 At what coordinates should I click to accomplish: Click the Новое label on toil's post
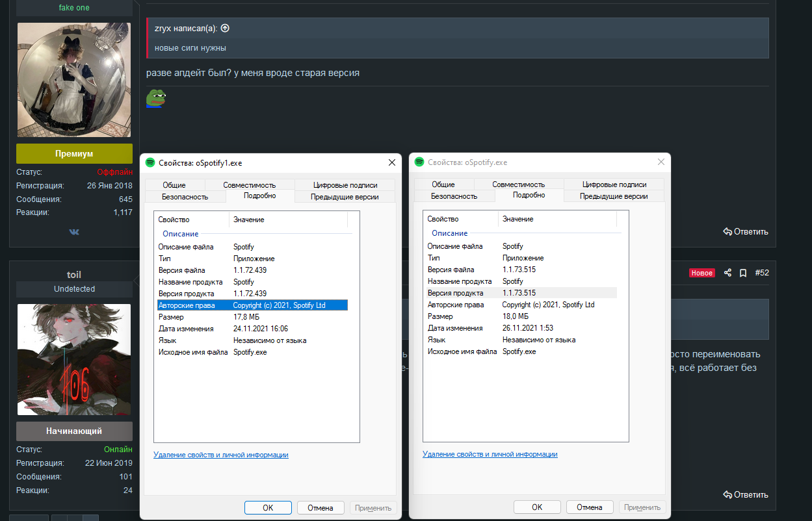702,273
